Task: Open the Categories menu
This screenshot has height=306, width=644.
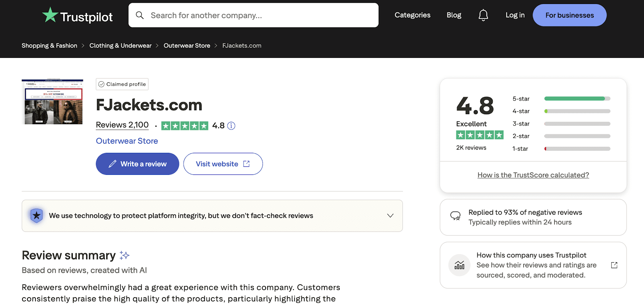Action: [x=412, y=15]
